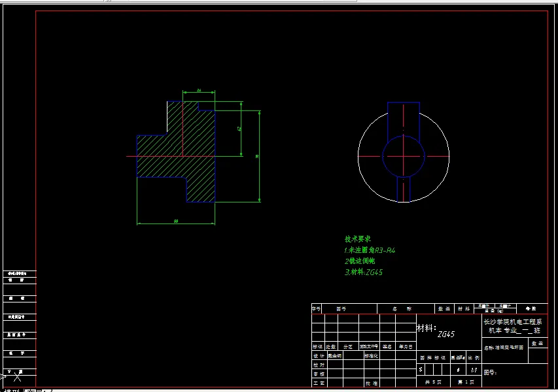This screenshot has height=392, width=558.
Task: Click '批准' label in title block
Action: pos(371,383)
